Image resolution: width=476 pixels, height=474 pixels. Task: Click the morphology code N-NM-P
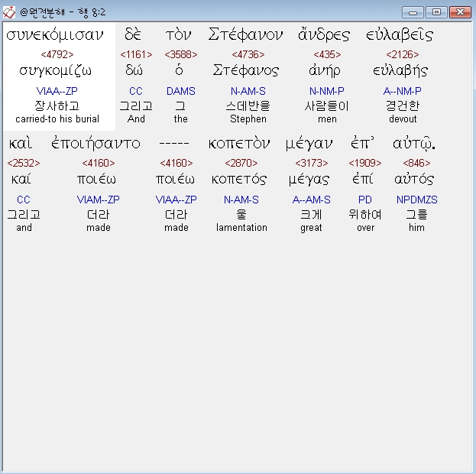[327, 91]
